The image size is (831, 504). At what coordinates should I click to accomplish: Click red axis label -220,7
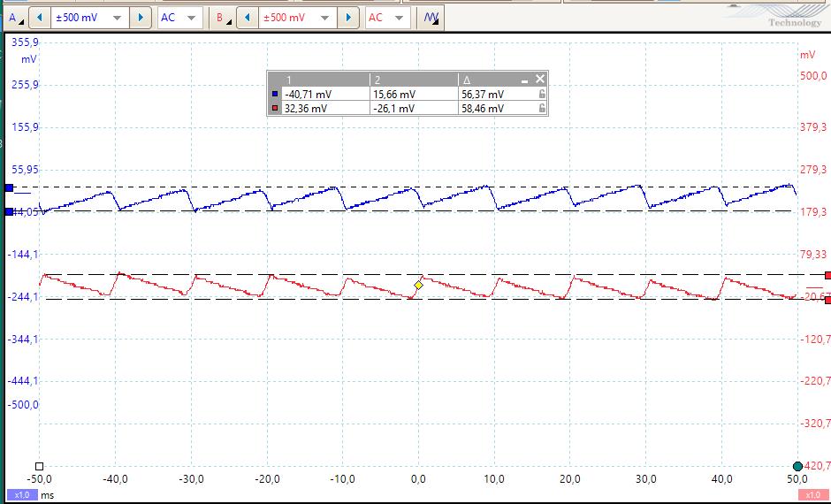[x=815, y=381]
